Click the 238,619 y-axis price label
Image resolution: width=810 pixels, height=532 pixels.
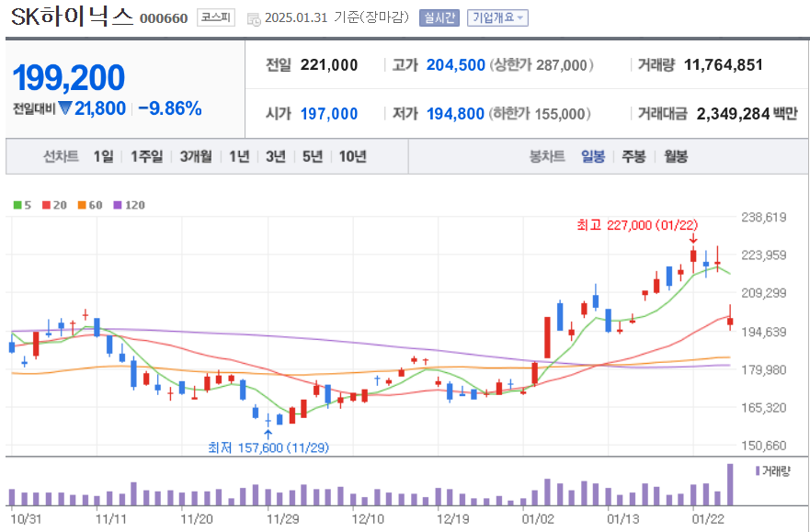763,217
